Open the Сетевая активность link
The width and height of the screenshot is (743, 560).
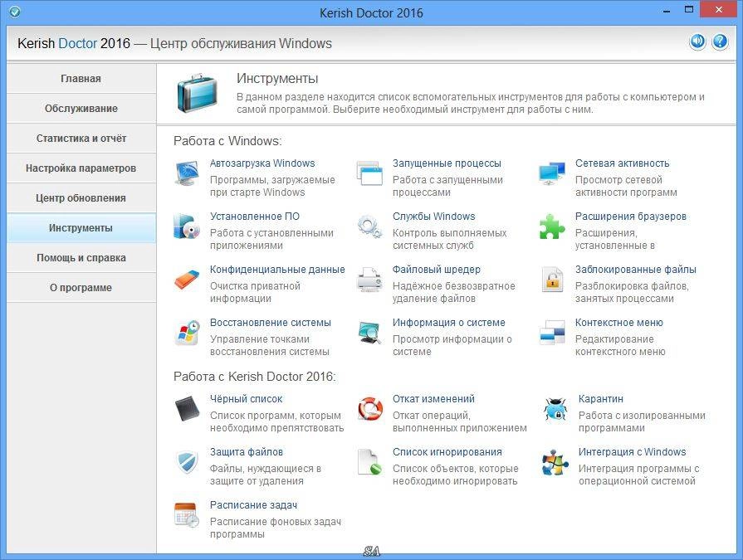[x=622, y=163]
